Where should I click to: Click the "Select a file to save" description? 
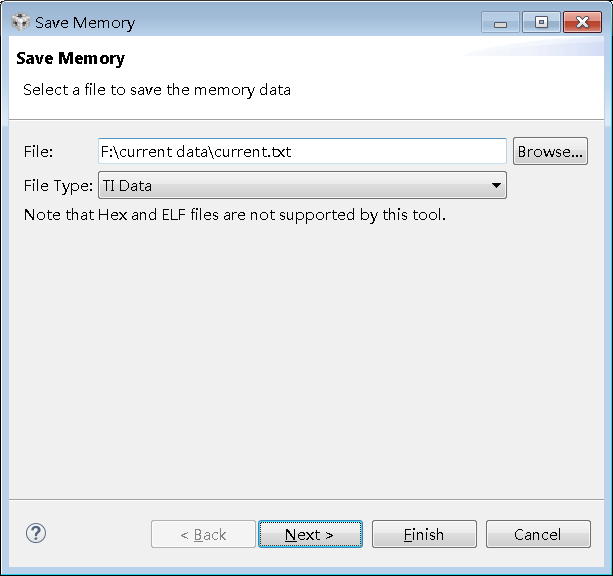[x=157, y=90]
